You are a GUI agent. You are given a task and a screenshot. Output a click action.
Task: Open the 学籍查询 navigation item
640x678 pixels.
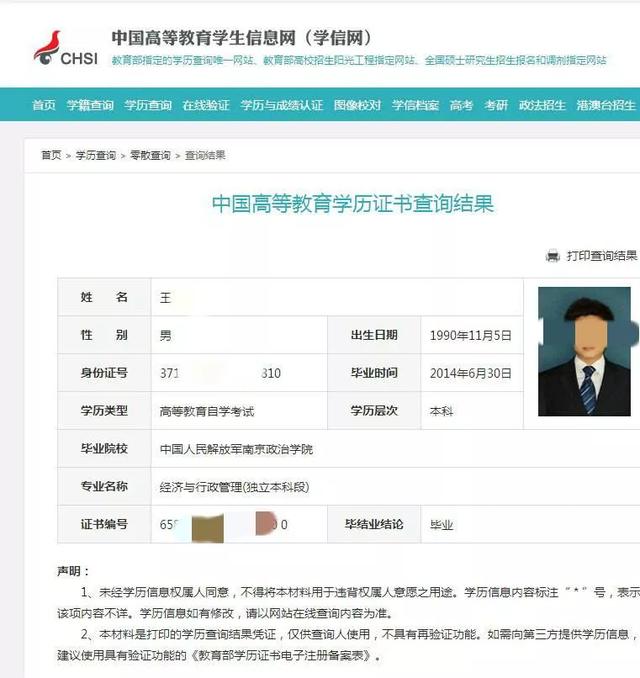(90, 105)
